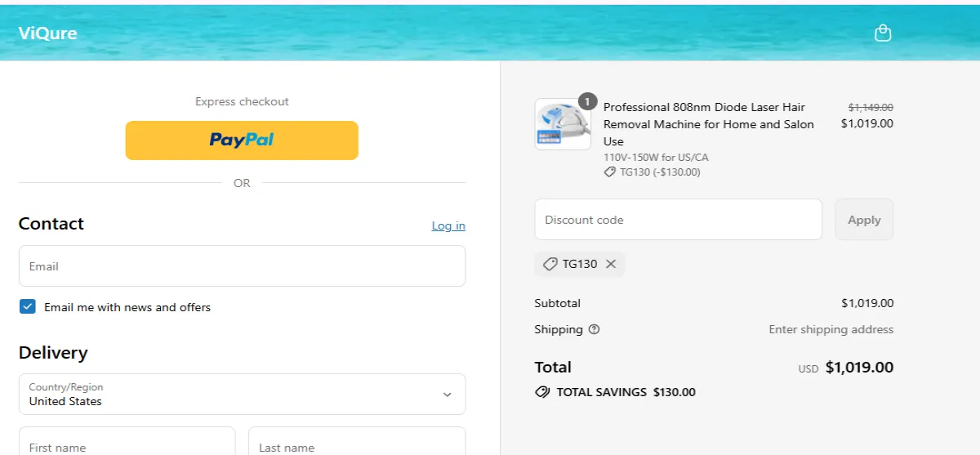Click the shipping help question mark icon
Image resolution: width=980 pixels, height=455 pixels.
(x=594, y=330)
